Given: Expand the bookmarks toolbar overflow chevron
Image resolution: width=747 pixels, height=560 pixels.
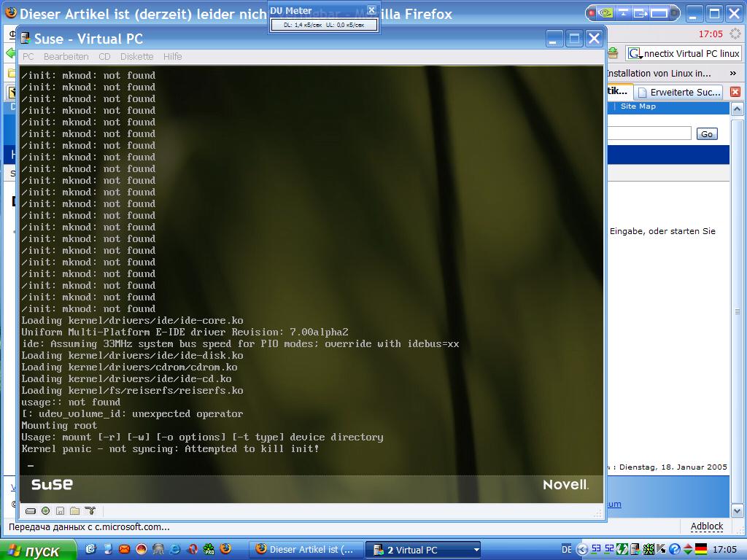Looking at the screenshot, I should click(x=732, y=74).
